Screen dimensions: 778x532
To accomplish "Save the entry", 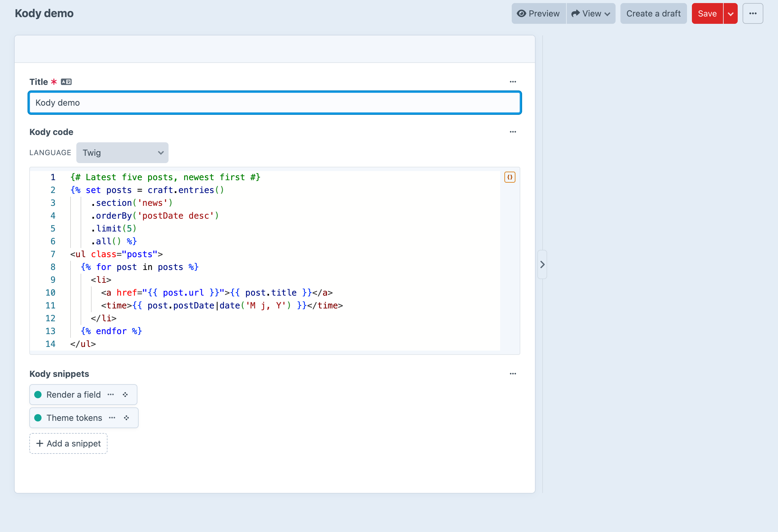I will click(x=707, y=13).
